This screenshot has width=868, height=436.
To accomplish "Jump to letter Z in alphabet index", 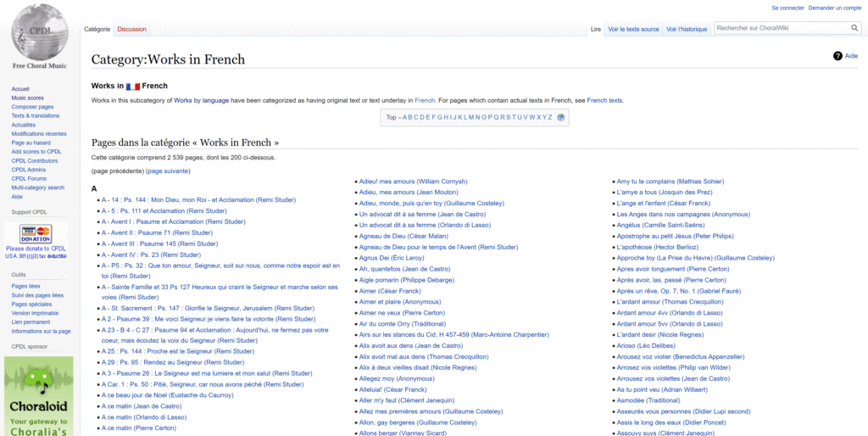I will [550, 117].
